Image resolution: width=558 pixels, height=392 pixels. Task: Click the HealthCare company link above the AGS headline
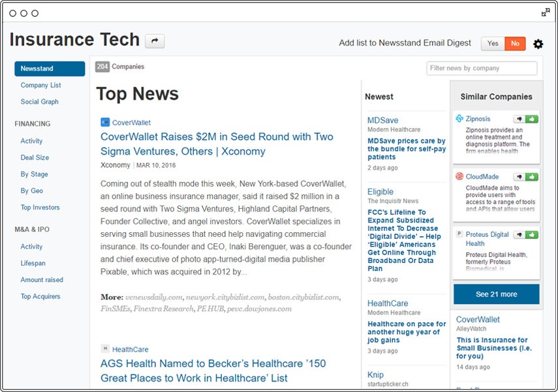point(131,350)
